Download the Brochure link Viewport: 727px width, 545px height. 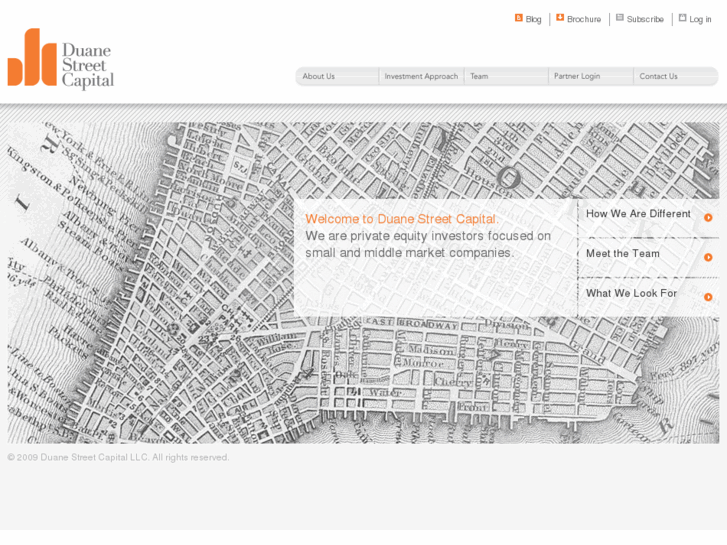584,19
